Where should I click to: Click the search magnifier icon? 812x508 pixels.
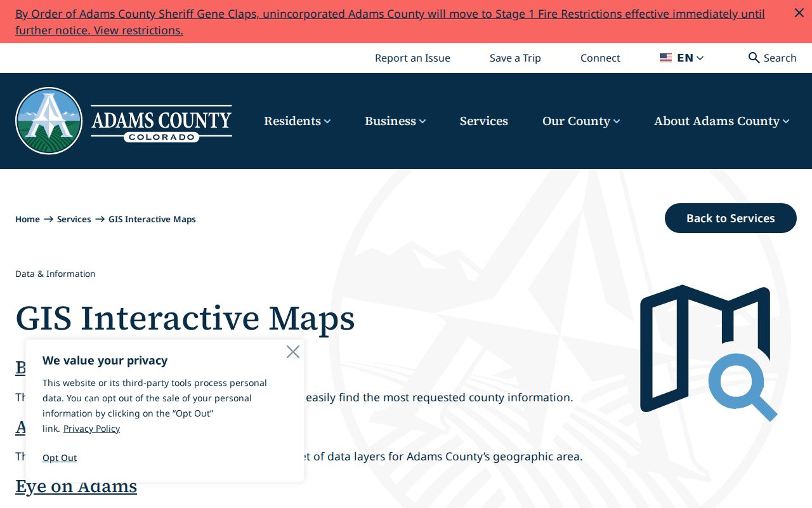754,58
